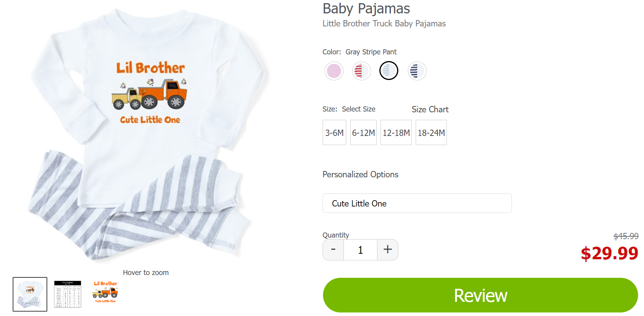Choose the red striped pant color

tap(361, 71)
